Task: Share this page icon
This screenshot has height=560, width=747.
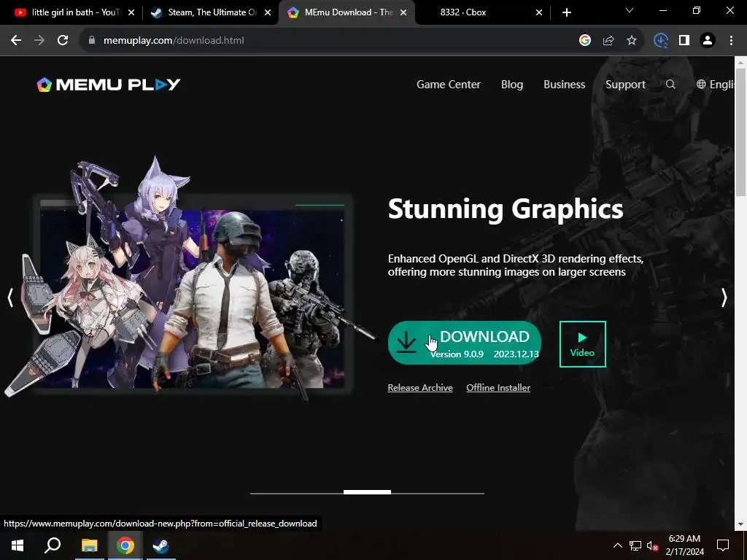Action: 608,41
